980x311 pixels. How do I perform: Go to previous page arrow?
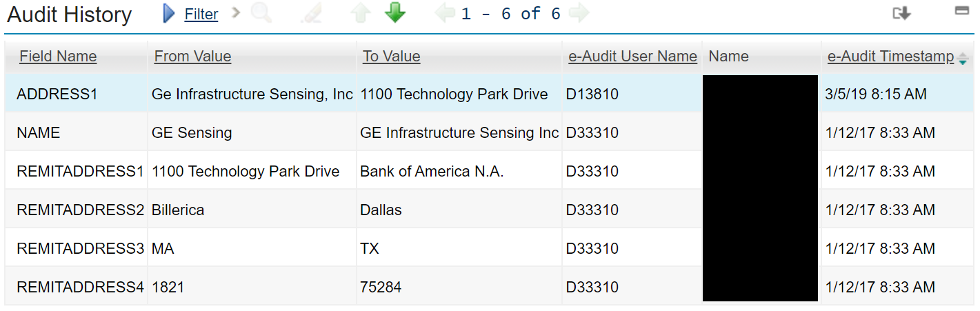[446, 13]
